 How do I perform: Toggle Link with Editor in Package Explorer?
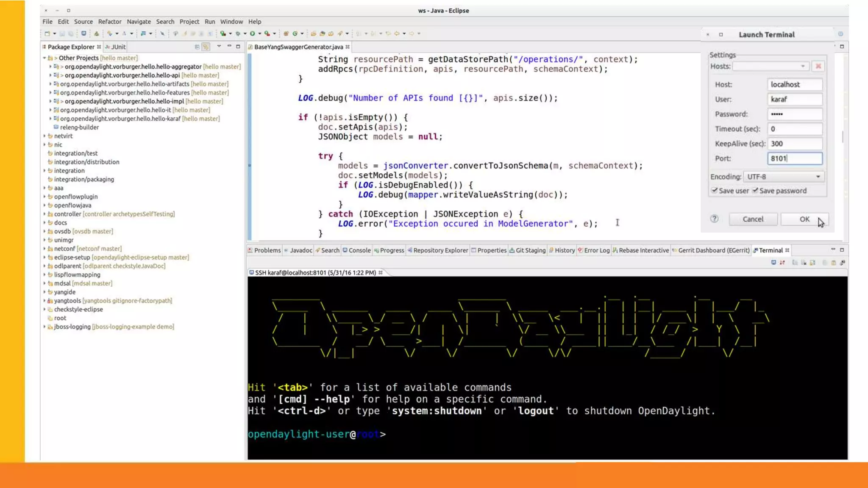click(206, 47)
